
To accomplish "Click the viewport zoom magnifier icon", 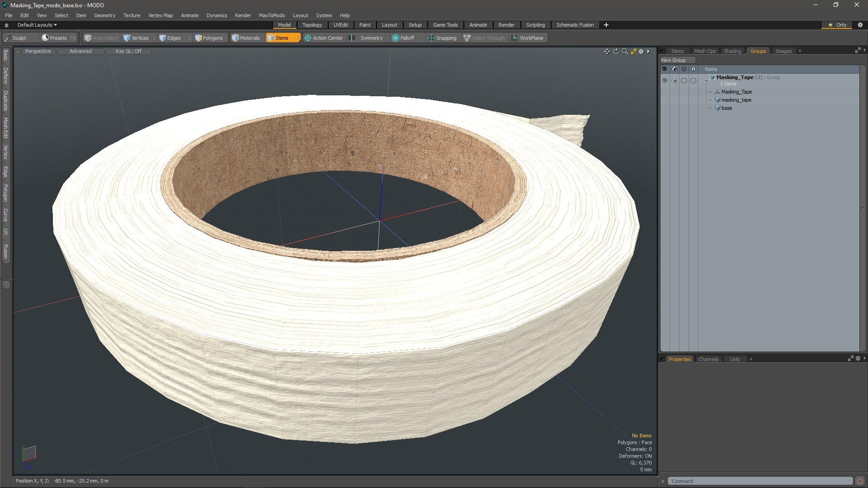I will click(625, 52).
